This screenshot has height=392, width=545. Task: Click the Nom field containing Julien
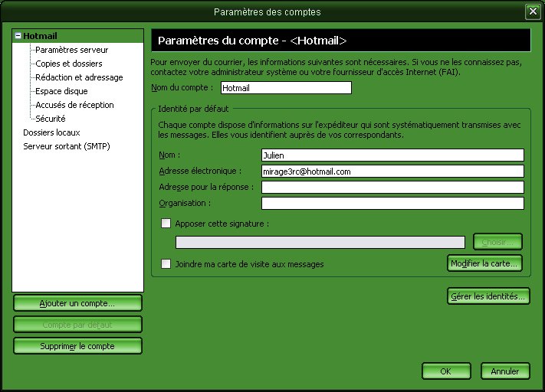click(x=392, y=155)
